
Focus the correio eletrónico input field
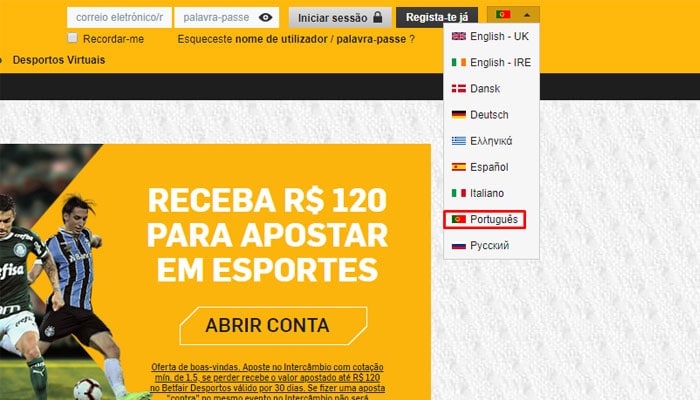tap(119, 17)
